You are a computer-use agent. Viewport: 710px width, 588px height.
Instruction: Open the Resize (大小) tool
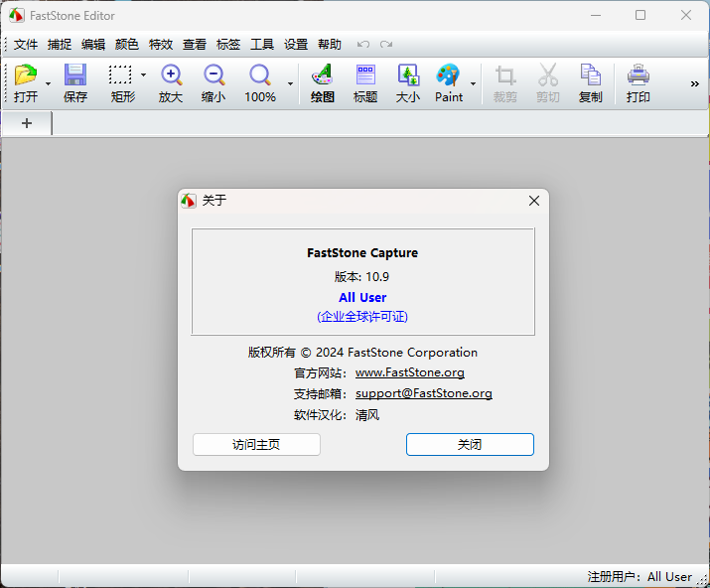point(408,76)
